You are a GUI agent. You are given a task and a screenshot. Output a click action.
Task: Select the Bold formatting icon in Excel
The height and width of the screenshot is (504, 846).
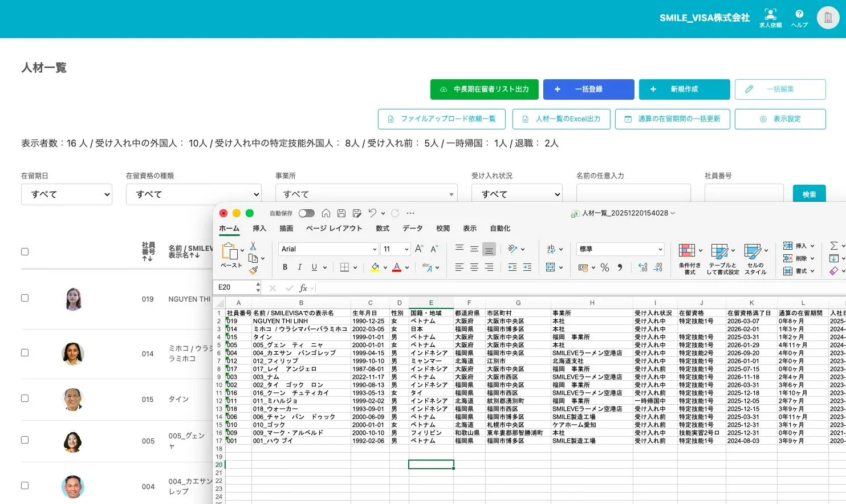285,267
